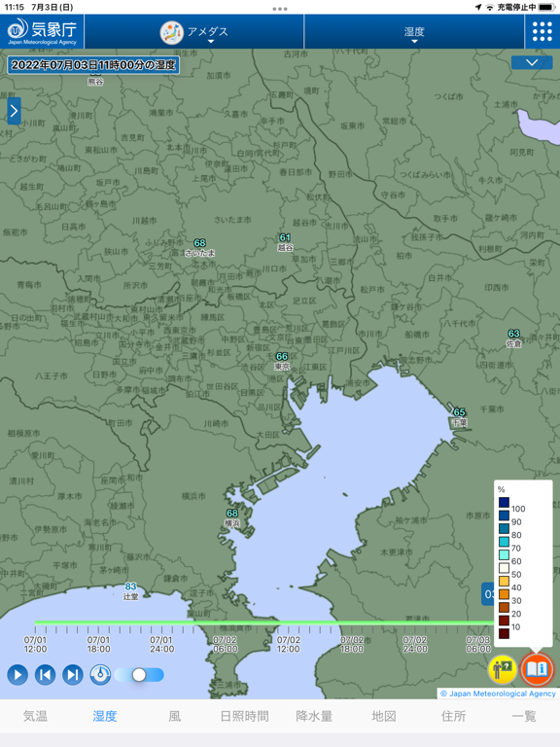Click the つくば市 map label
The image size is (560, 747).
point(448,96)
